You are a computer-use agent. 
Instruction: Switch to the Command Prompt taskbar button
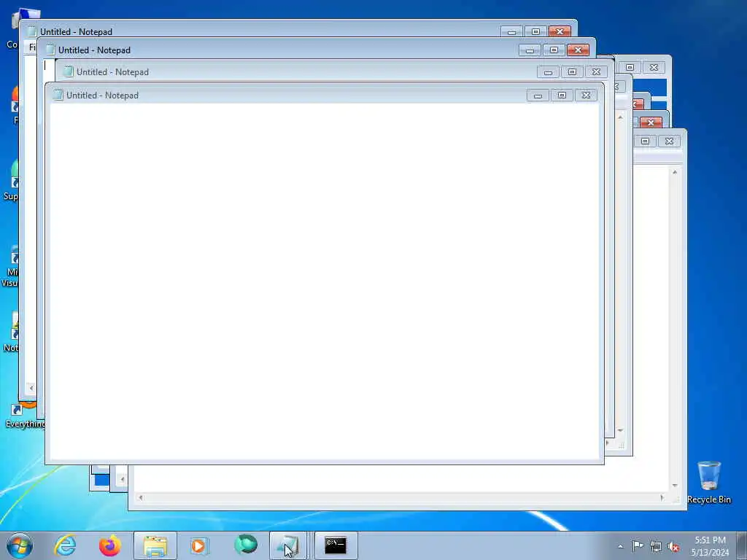click(336, 545)
